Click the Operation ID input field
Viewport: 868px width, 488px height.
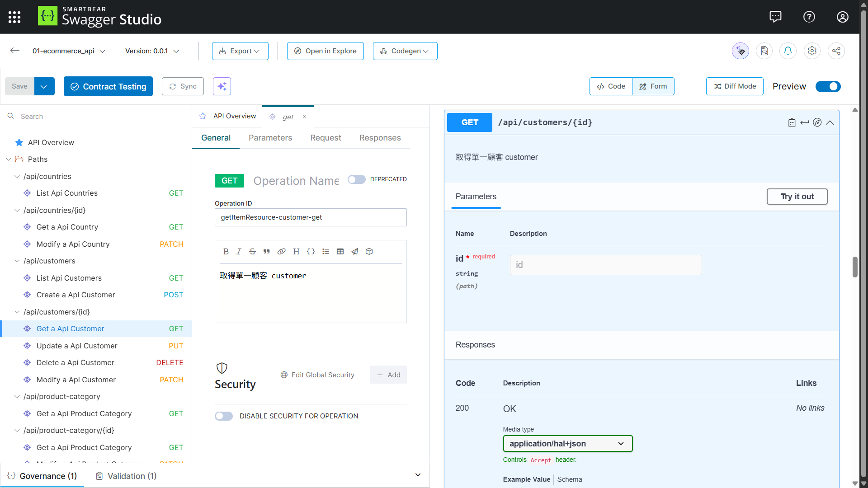coord(311,217)
